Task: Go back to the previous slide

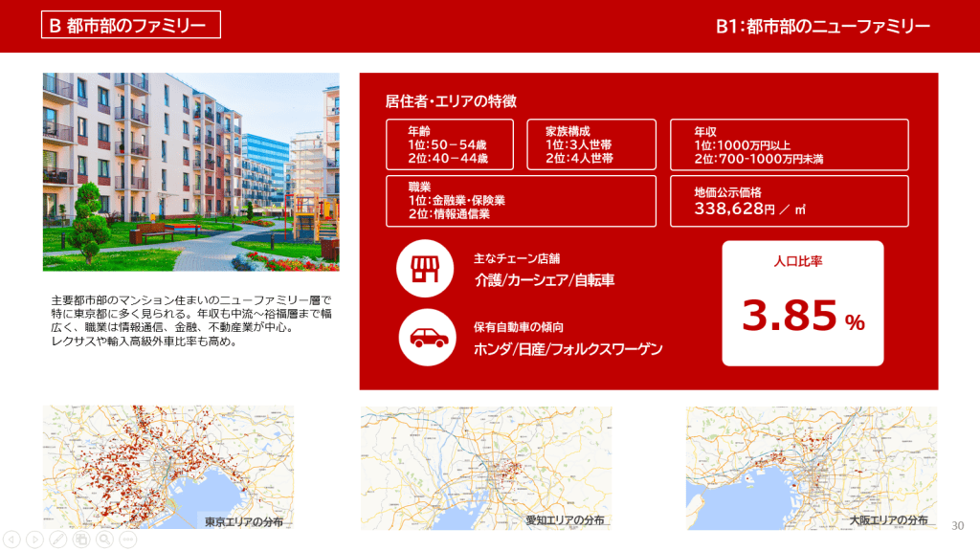Action: (x=11, y=540)
